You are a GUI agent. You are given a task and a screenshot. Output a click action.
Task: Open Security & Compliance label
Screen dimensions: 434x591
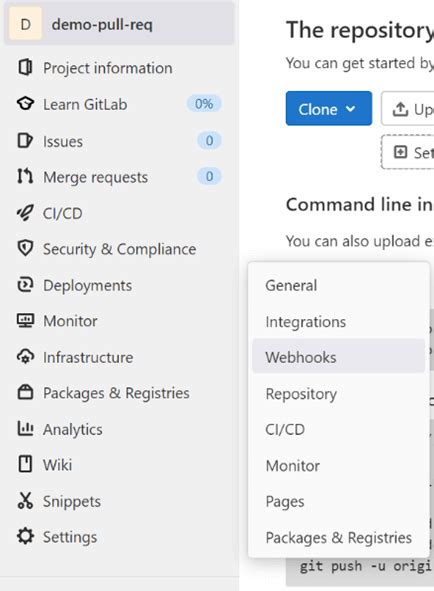pyautogui.click(x=120, y=249)
